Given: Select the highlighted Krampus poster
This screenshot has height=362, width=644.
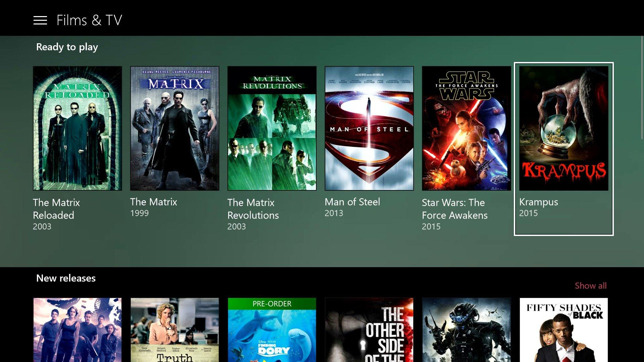Looking at the screenshot, I should 563,128.
